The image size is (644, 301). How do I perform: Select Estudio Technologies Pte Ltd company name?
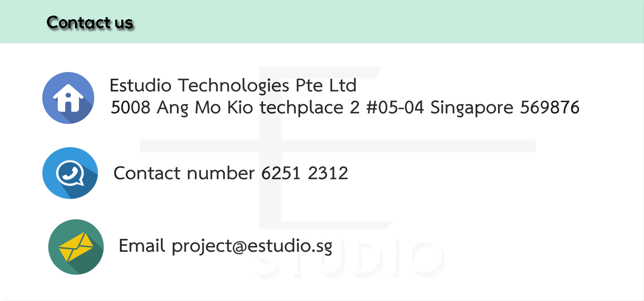click(233, 86)
